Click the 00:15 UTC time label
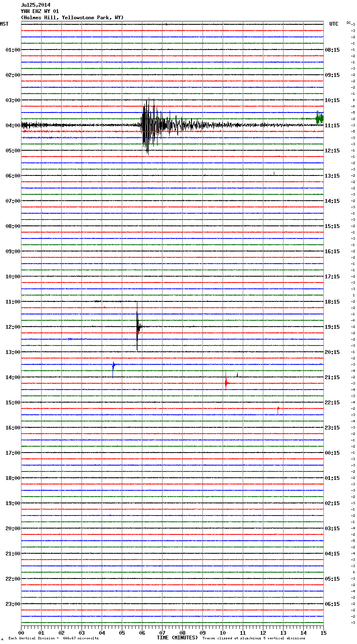Screen dimensions: 357x644 pyautogui.click(x=332, y=453)
